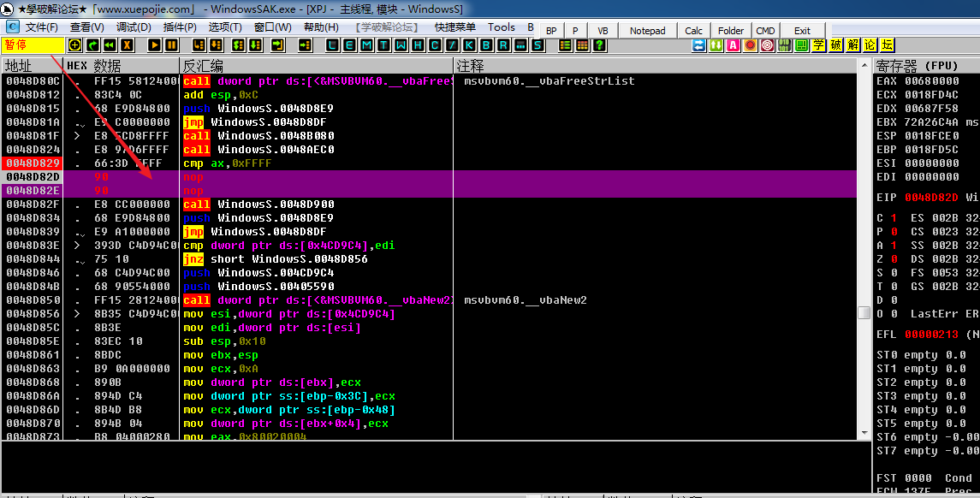Click the blue swap arrows icon
Viewport: 980px width, 498px height.
tap(698, 45)
